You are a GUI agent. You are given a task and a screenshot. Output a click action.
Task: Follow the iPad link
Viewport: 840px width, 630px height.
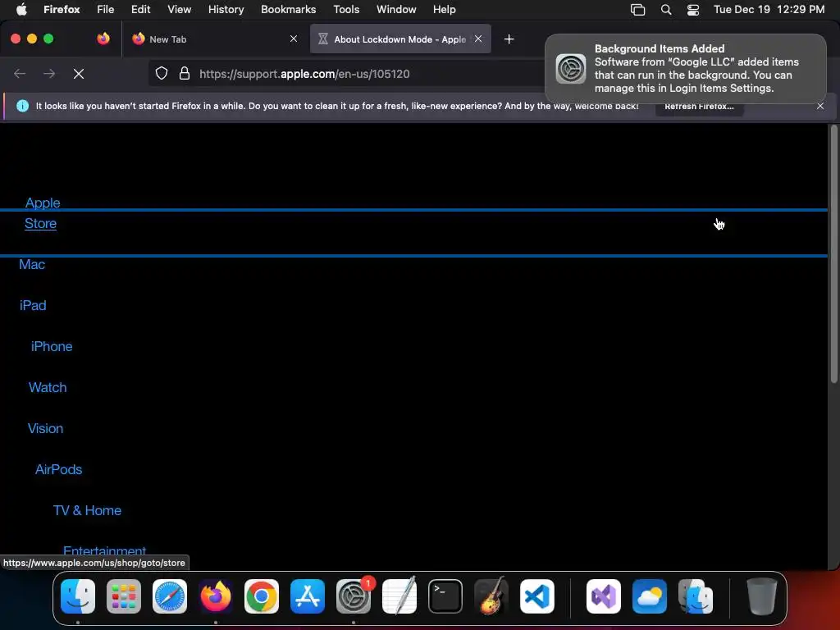tap(33, 305)
